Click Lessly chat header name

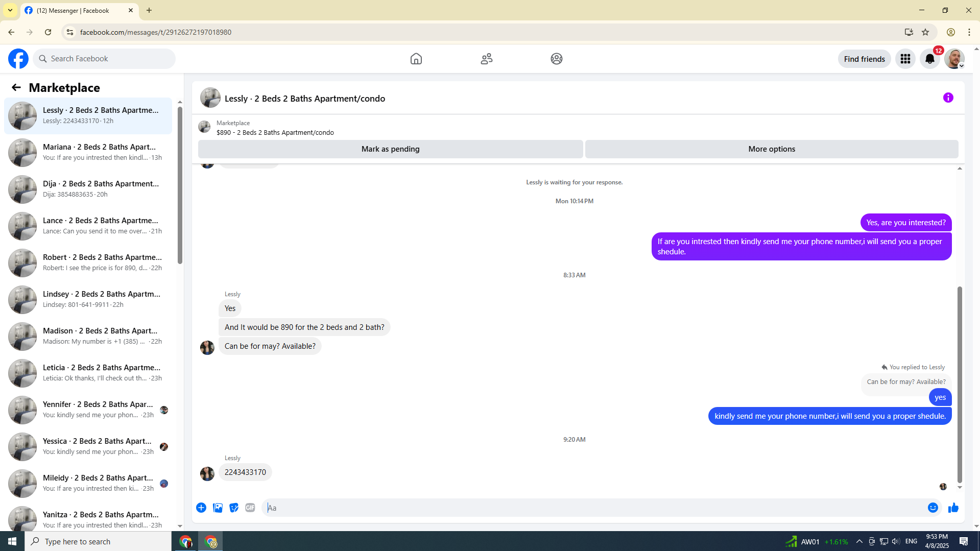(305, 99)
